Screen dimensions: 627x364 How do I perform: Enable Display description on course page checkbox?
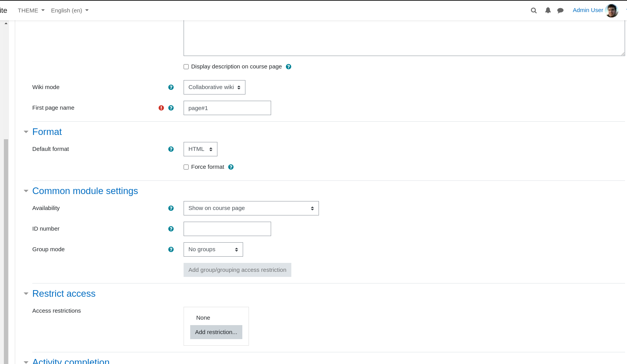coord(186,66)
